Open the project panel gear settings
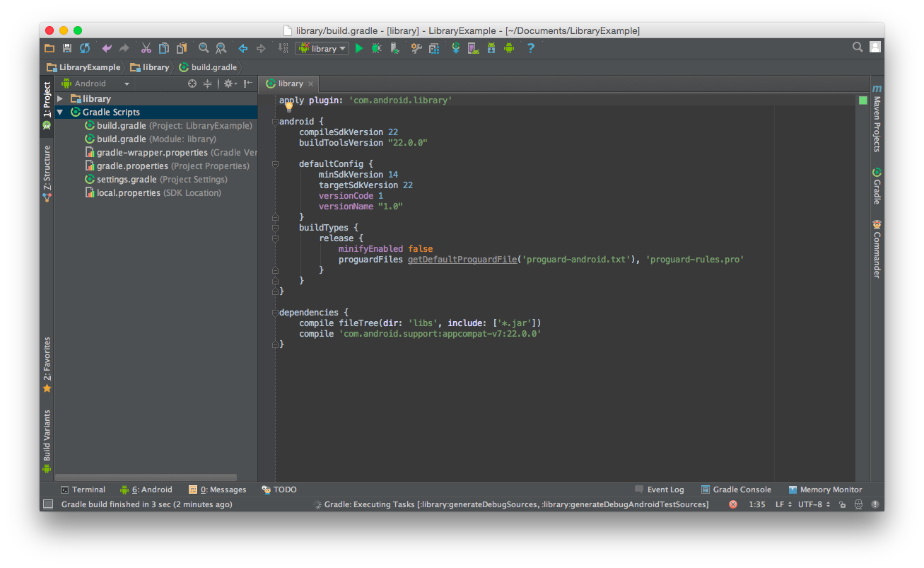 point(228,83)
